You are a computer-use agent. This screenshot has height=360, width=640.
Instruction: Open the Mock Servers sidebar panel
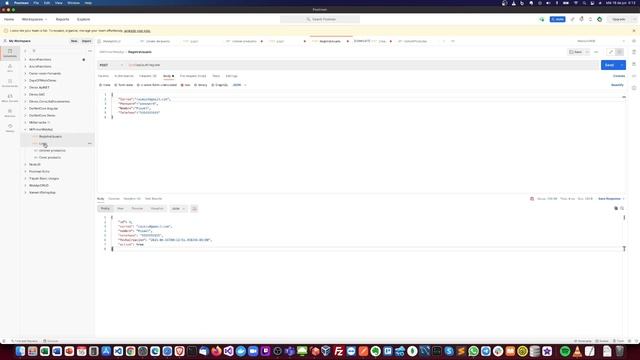(x=10, y=98)
